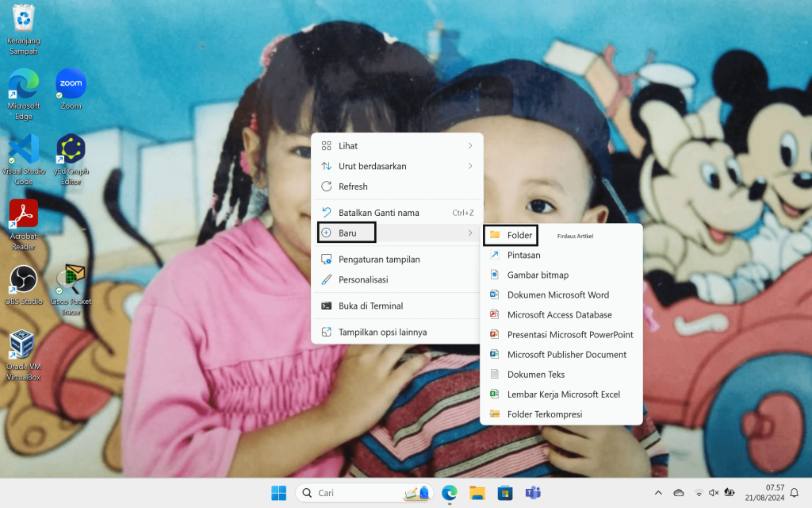Show hidden system tray icons
The image size is (812, 508).
658,493
